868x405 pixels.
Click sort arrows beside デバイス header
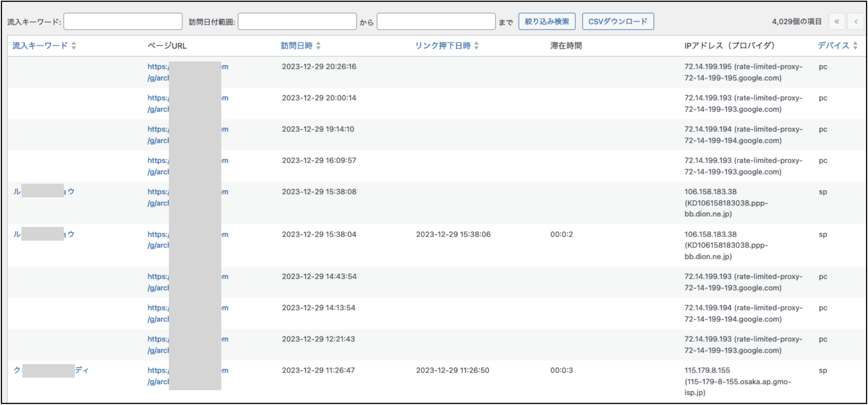[855, 46]
